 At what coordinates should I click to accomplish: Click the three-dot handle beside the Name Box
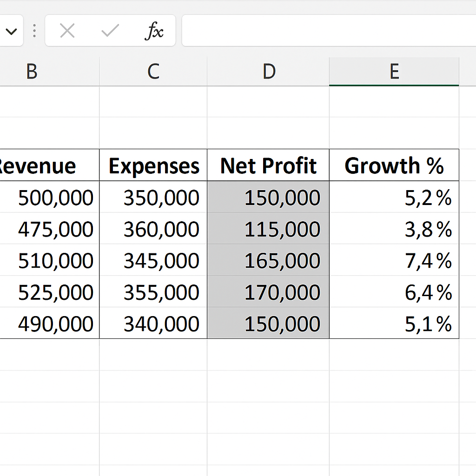click(34, 31)
